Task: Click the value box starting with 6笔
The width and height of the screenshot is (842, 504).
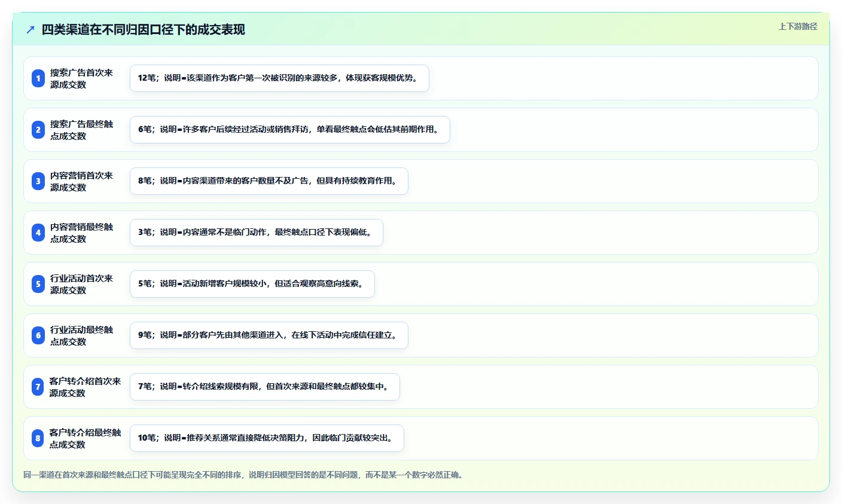Action: [x=290, y=130]
